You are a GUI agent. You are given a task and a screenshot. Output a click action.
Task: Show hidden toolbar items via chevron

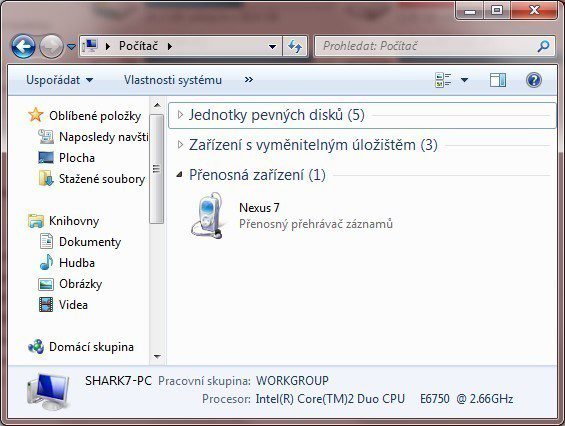(249, 80)
